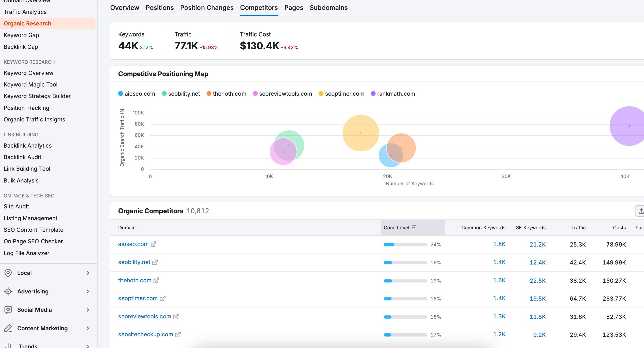Open aioseo.com via its external link icon
644x348 pixels.
(x=154, y=244)
